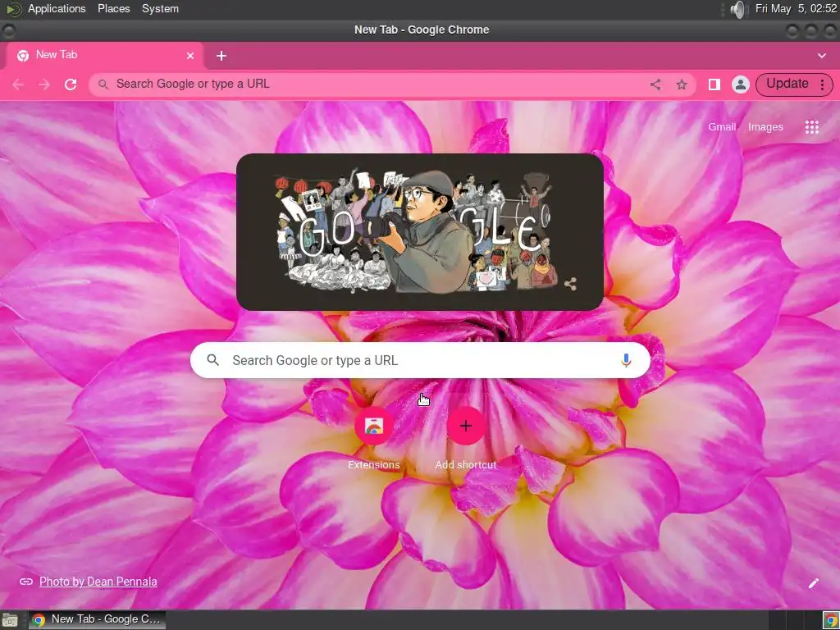Start voice search with microphone icon
Image resolution: width=840 pixels, height=630 pixels.
click(625, 361)
